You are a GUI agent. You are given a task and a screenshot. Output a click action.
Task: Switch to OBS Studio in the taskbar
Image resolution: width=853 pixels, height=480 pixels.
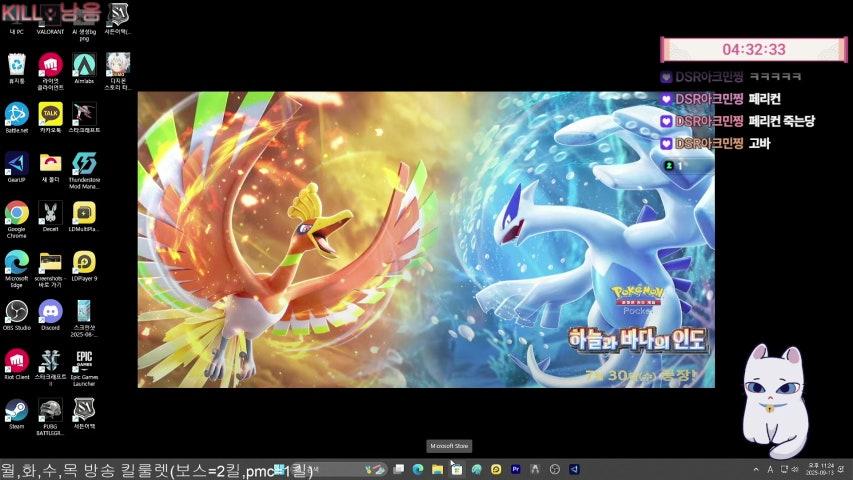[x=555, y=469]
